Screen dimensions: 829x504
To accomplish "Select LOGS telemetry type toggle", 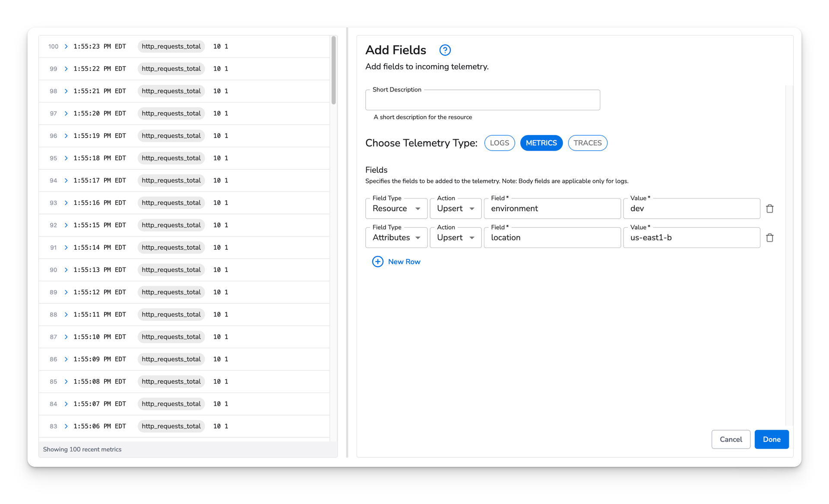I will (500, 142).
